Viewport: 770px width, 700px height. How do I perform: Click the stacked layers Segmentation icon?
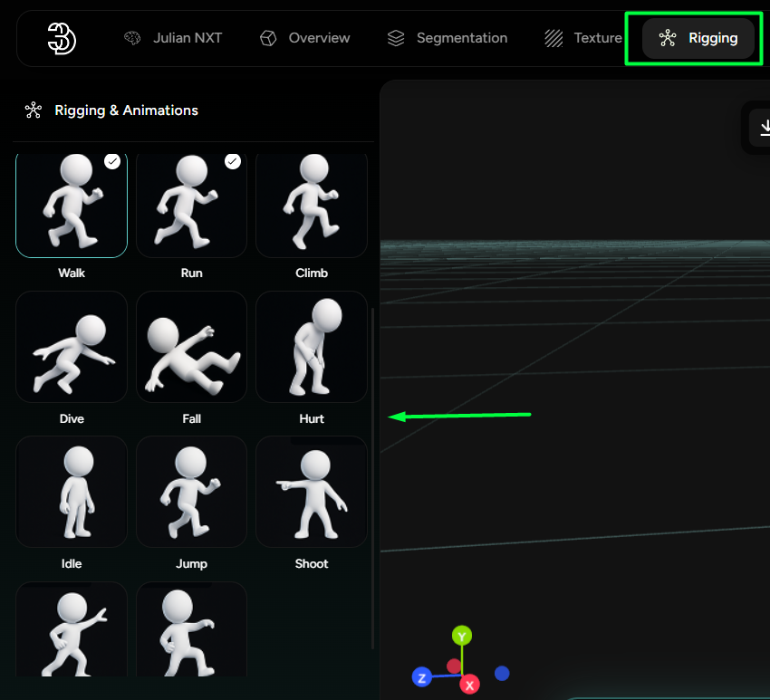point(395,38)
